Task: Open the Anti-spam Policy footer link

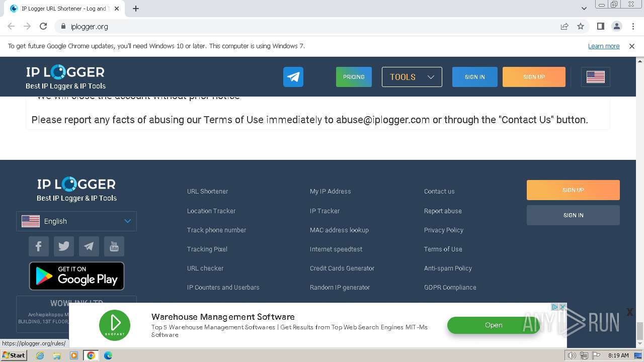Action: 448,268
